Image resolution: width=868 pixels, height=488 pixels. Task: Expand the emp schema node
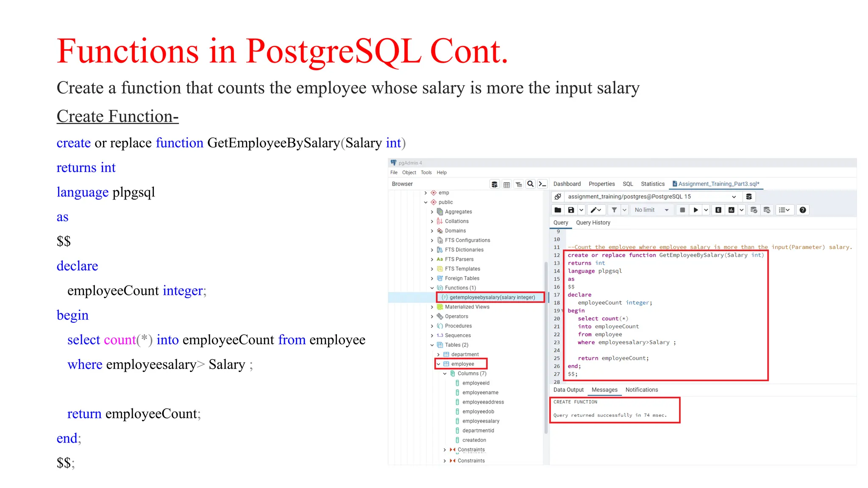coord(426,193)
